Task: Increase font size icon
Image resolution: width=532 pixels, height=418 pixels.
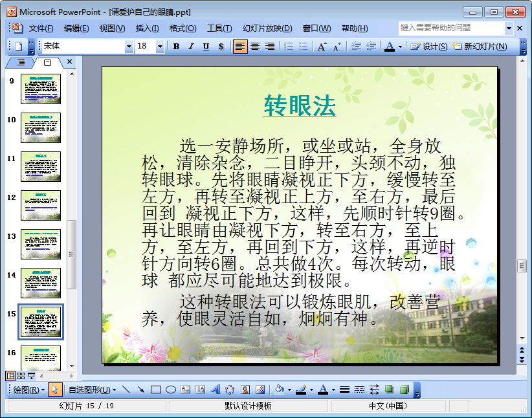Action: 322,47
